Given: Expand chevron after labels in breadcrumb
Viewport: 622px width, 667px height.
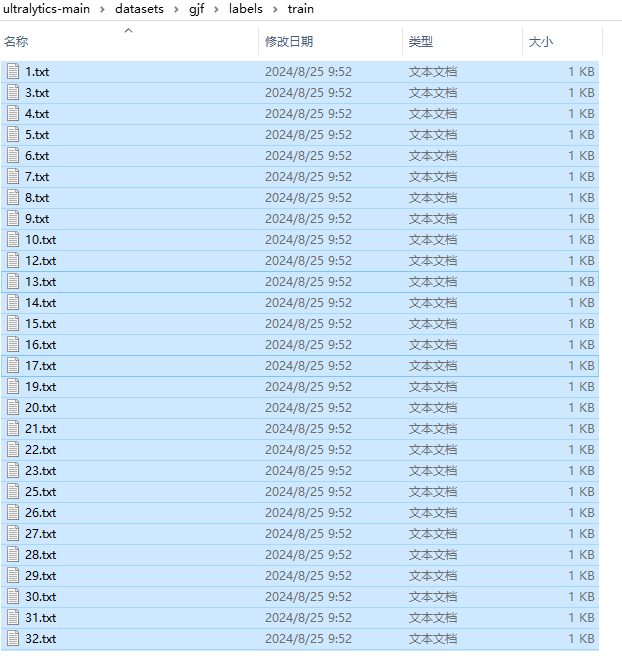Looking at the screenshot, I should point(275,9).
